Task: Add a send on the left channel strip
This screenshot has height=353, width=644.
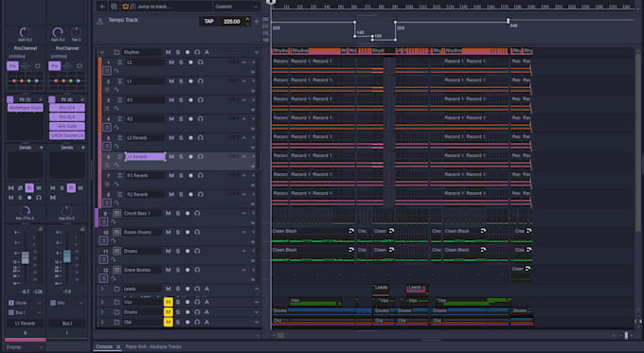Action: click(41, 148)
